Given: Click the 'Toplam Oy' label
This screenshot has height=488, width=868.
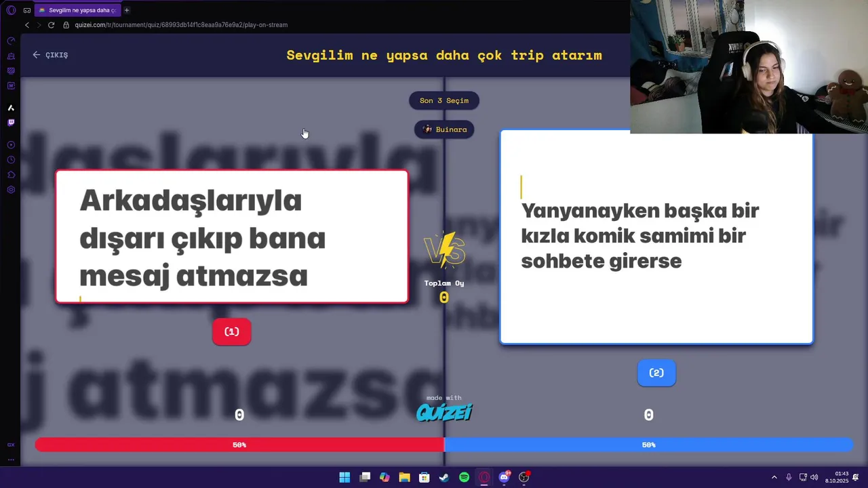Looking at the screenshot, I should [444, 283].
